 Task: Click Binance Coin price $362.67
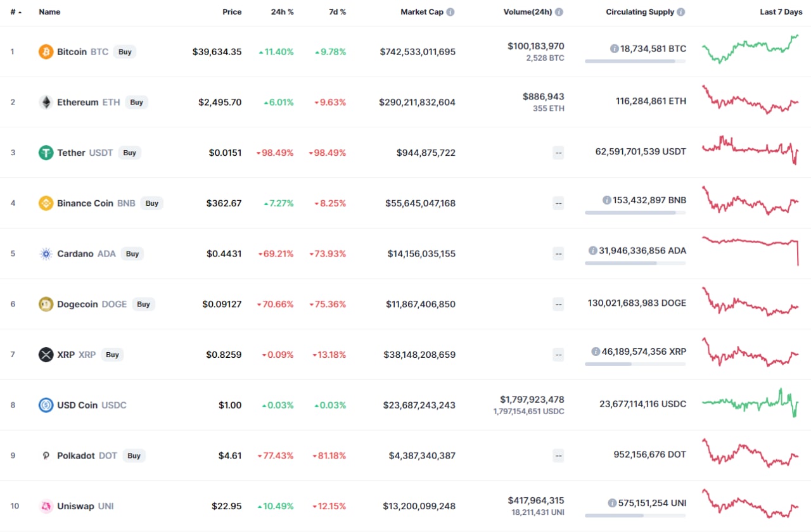click(x=224, y=203)
